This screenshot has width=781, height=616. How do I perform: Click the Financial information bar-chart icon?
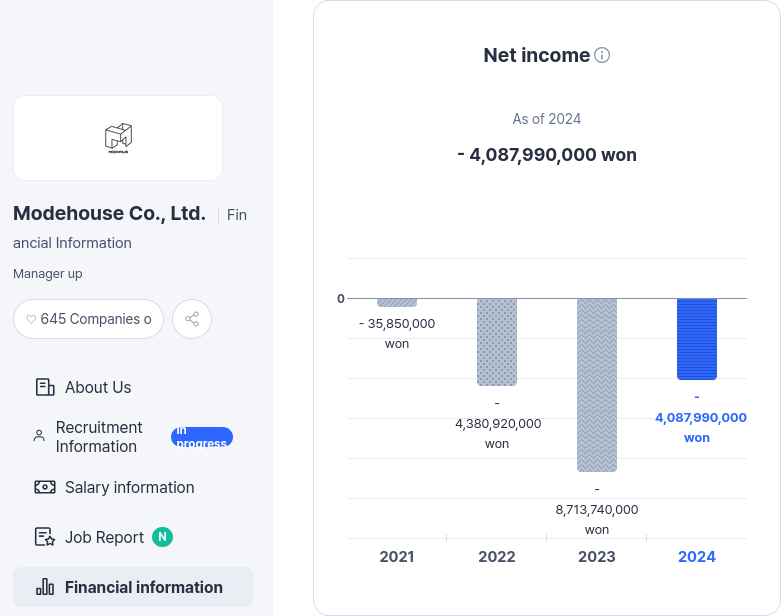click(45, 587)
